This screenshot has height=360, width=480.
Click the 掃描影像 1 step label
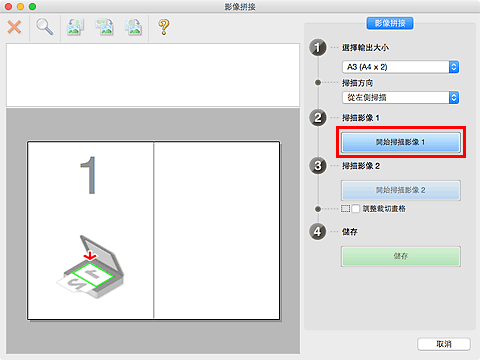[361, 118]
